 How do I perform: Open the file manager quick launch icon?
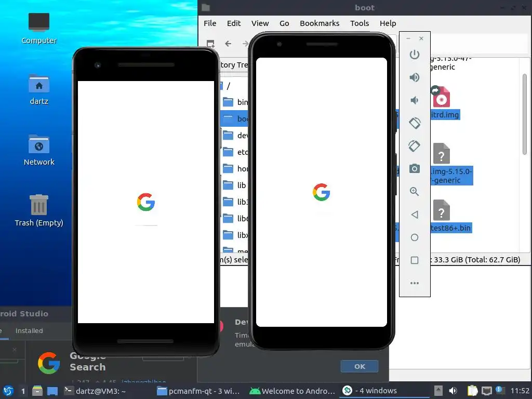click(37, 391)
